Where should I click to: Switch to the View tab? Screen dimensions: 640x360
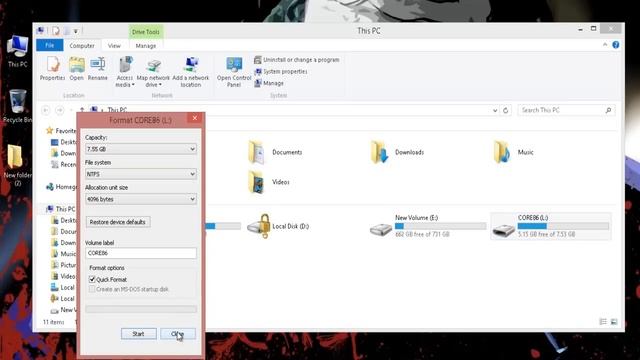114,46
